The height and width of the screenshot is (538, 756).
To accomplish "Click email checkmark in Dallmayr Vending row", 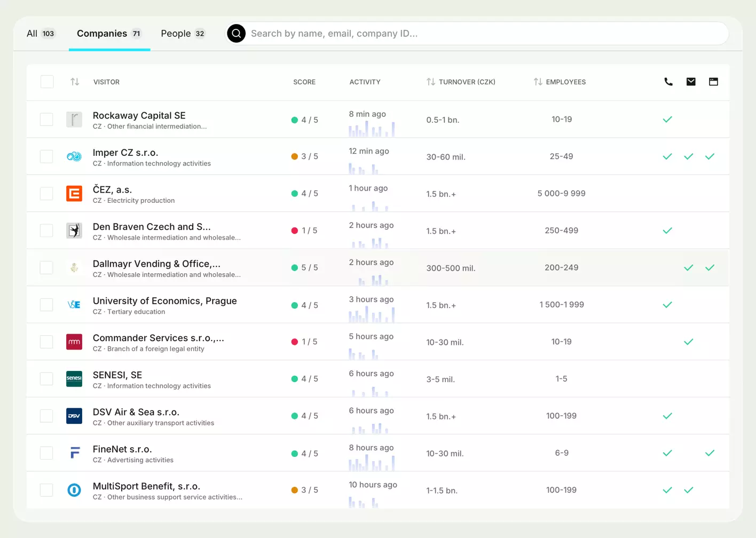I will click(689, 268).
